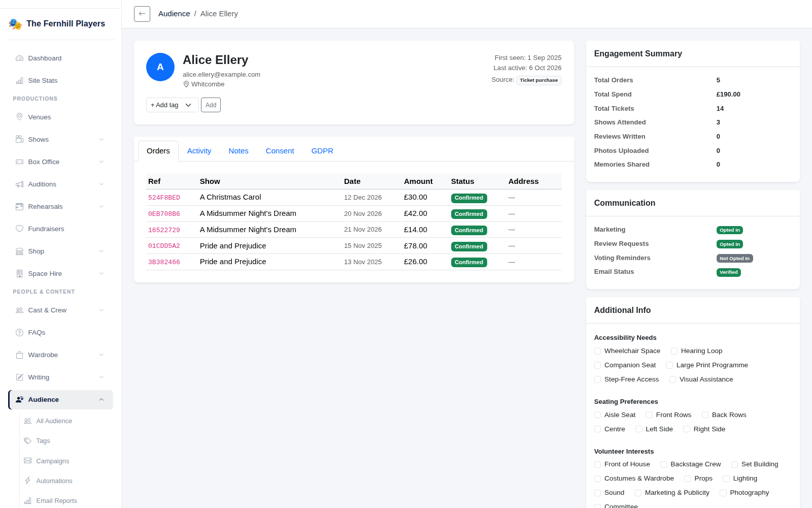
Task: Open the Consent tab
Action: coord(280,151)
